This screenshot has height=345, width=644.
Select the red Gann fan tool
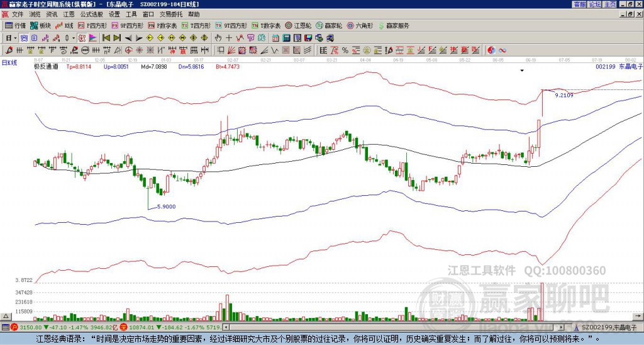[x=231, y=50]
